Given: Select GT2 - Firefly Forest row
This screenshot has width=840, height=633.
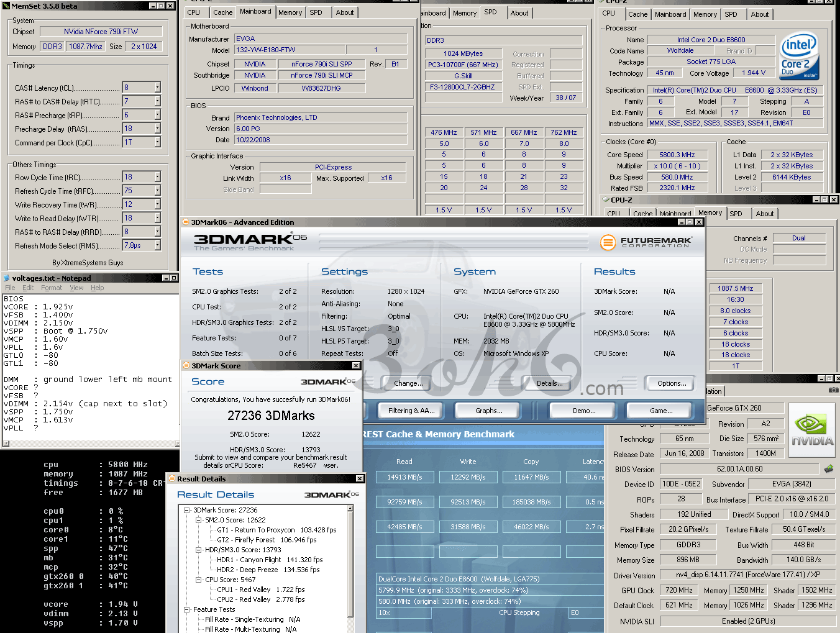Looking at the screenshot, I should click(x=267, y=540).
